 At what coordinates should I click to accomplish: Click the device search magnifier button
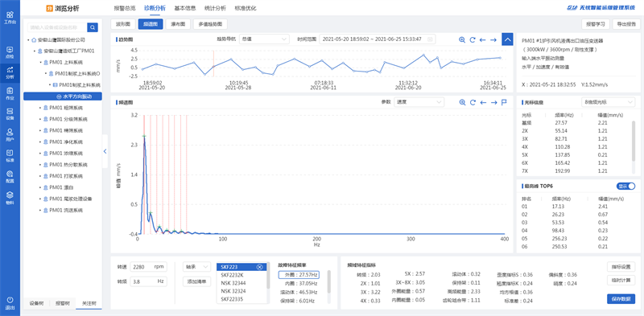click(x=93, y=27)
